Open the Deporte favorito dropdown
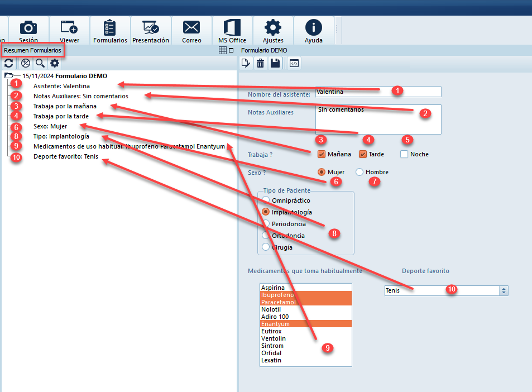 click(504, 290)
